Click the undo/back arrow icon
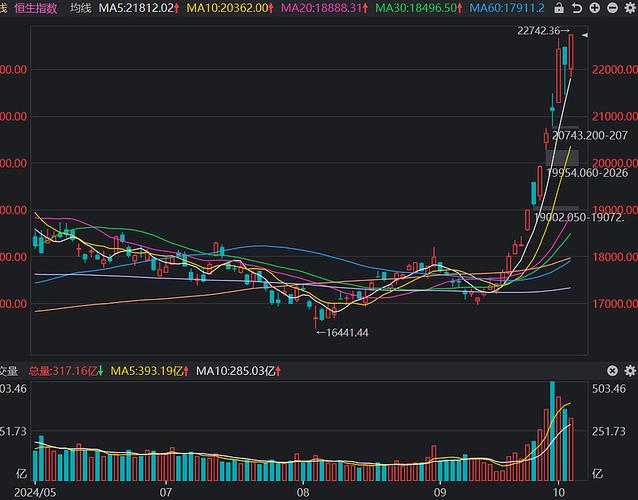 point(577,8)
